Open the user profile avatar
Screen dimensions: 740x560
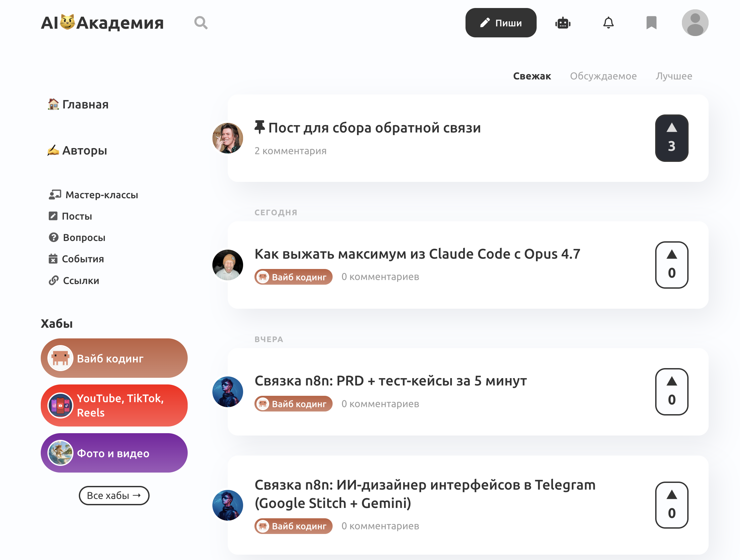[695, 23]
